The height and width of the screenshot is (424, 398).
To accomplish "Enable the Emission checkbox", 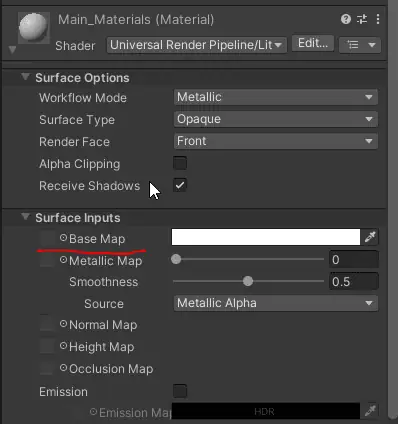I will point(180,391).
